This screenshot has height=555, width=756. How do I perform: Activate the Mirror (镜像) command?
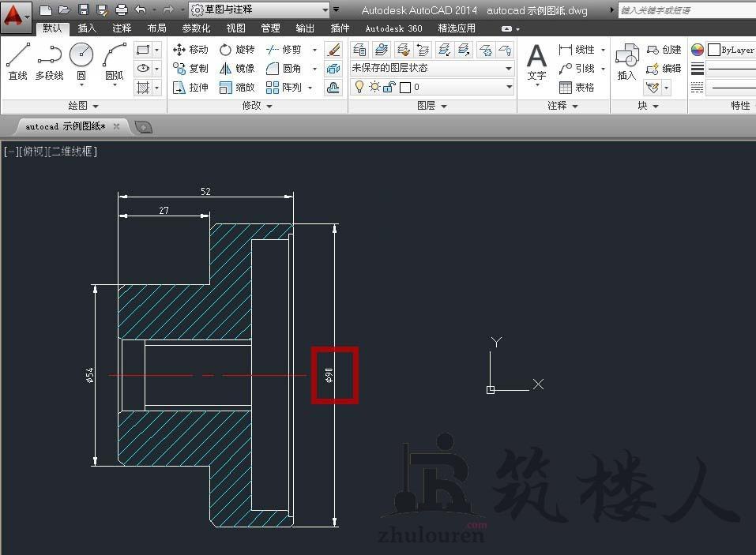(237, 69)
